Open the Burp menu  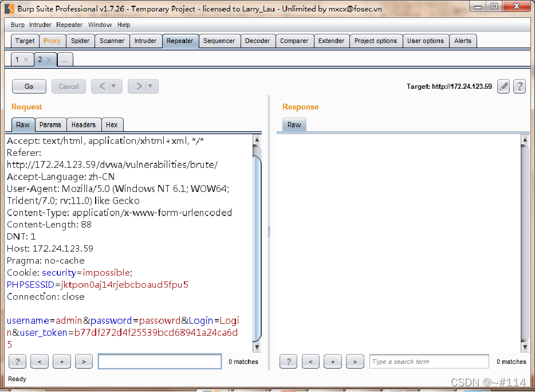point(18,25)
